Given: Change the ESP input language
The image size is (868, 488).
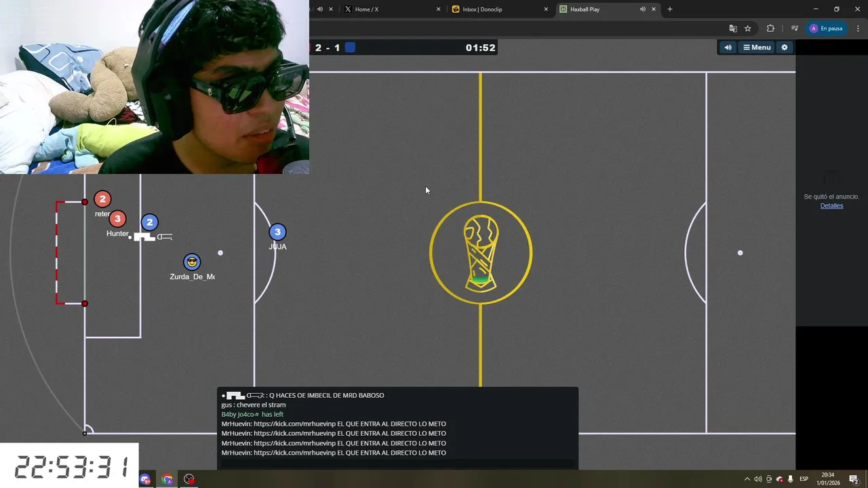Looking at the screenshot, I should pos(804,479).
